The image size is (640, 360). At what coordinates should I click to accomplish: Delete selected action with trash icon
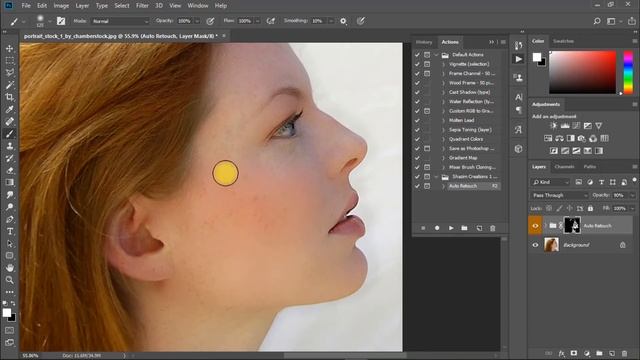tap(493, 228)
